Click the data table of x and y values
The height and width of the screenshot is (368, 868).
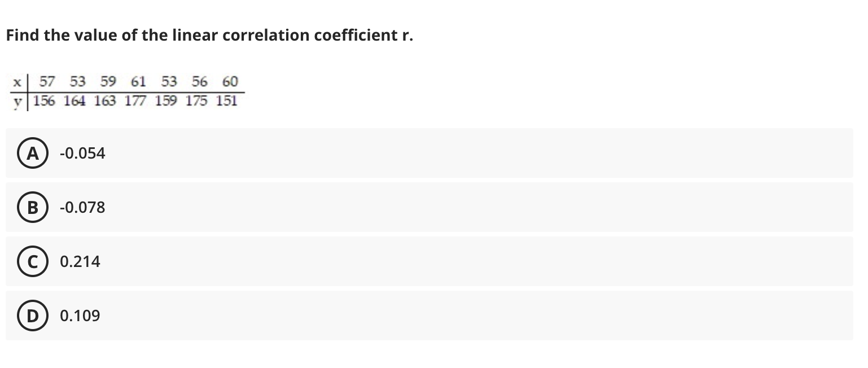pyautogui.click(x=124, y=90)
